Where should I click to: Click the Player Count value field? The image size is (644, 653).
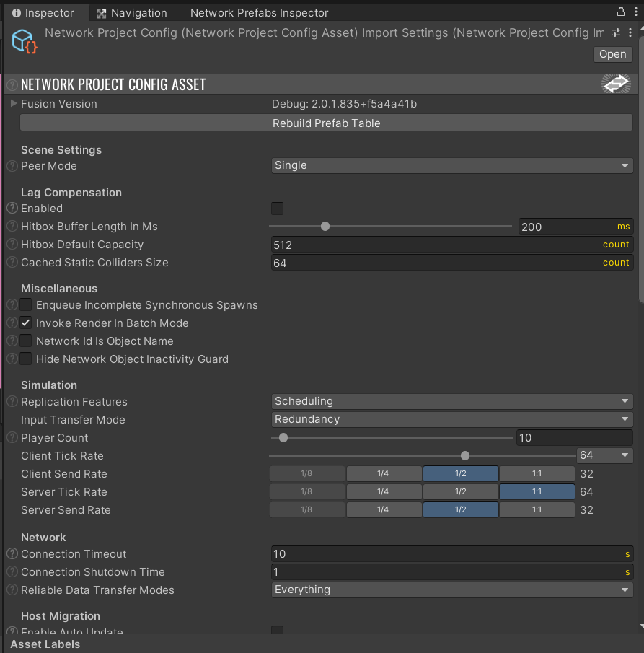pos(575,438)
